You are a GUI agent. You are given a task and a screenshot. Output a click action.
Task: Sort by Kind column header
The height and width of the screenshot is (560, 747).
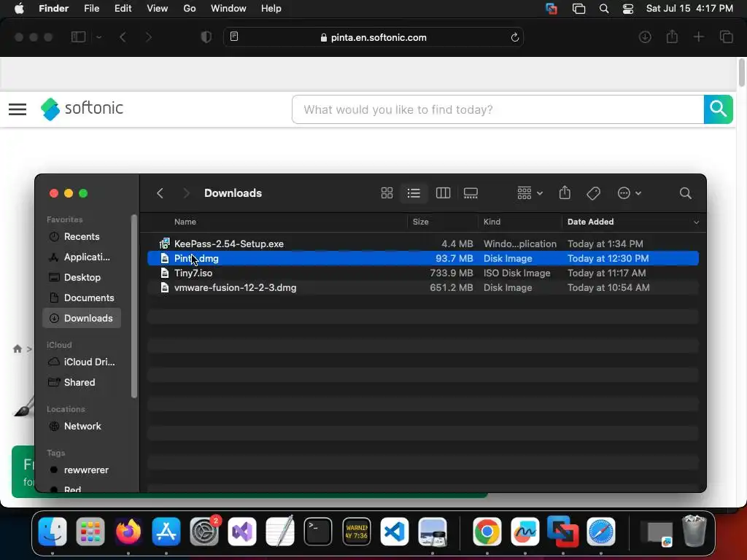(492, 222)
